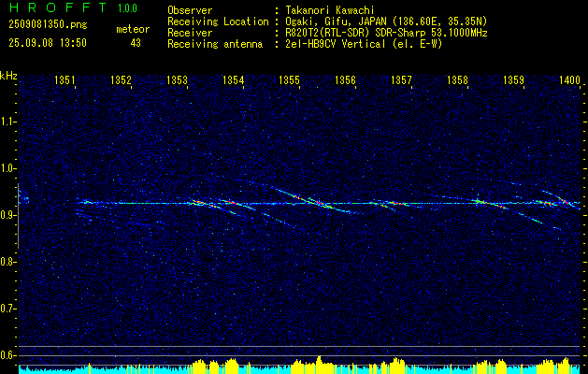
Task: Click the 1352 time axis marker
Action: pyautogui.click(x=121, y=79)
